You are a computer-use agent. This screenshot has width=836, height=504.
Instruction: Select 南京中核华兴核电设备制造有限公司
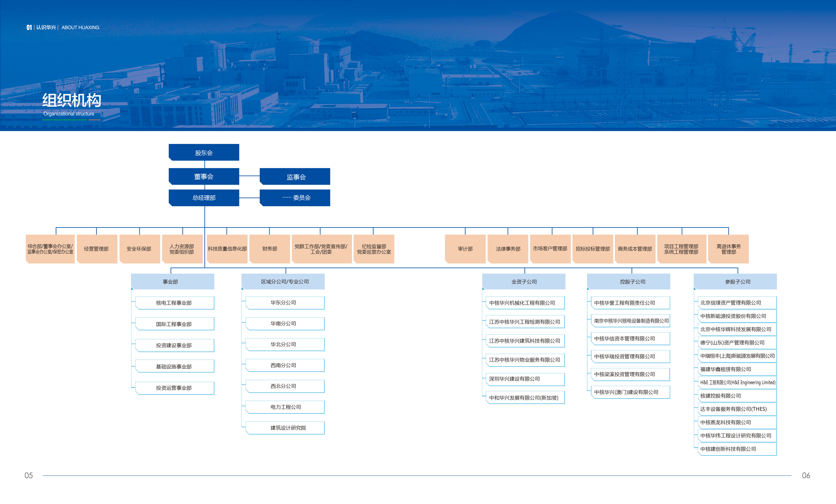click(630, 321)
